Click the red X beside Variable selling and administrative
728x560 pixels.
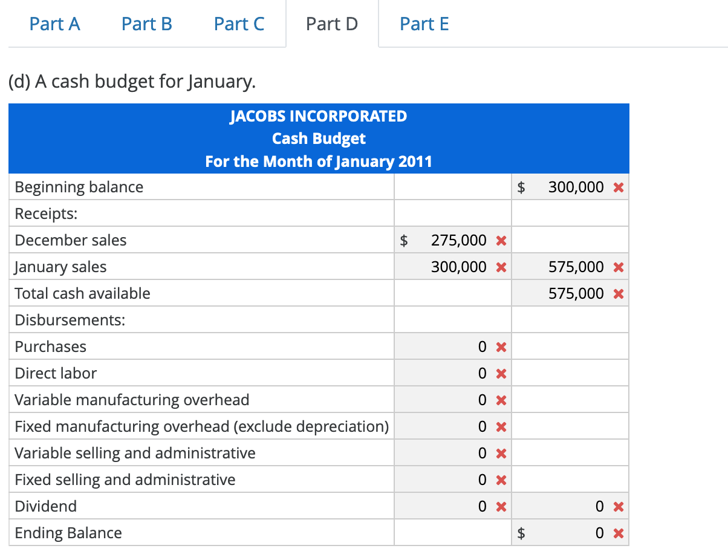coord(501,452)
